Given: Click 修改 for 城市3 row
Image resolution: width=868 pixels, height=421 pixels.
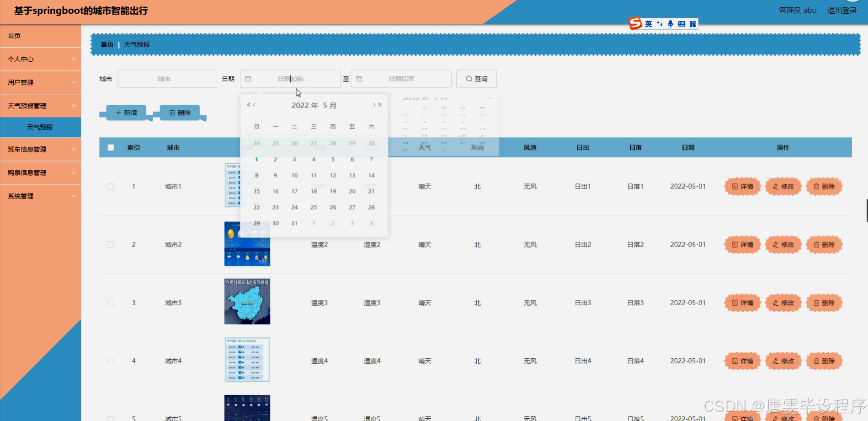Looking at the screenshot, I should tap(783, 302).
